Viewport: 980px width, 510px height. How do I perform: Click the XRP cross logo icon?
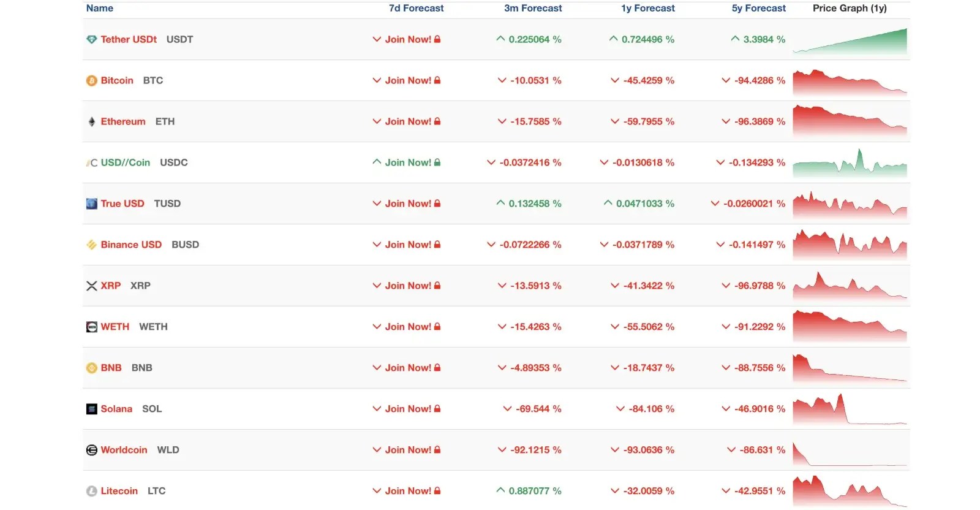[x=92, y=286]
